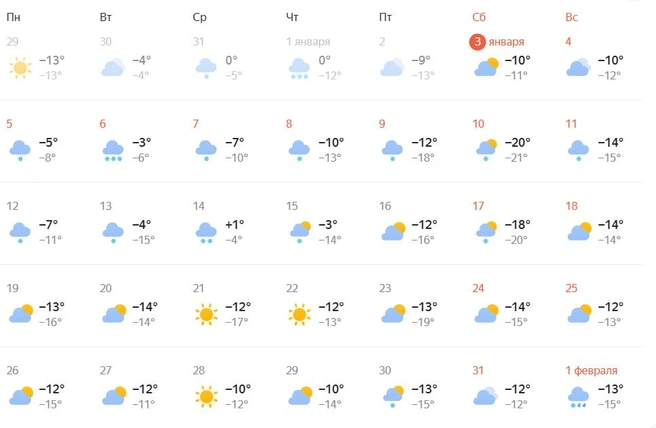Click the Сб weekday column header

(x=479, y=17)
